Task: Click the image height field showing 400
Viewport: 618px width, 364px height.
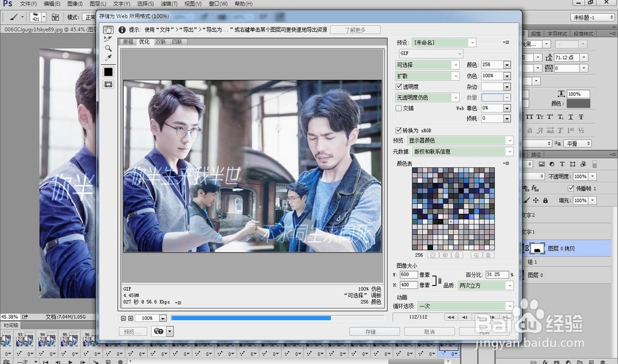Action: pos(408,285)
